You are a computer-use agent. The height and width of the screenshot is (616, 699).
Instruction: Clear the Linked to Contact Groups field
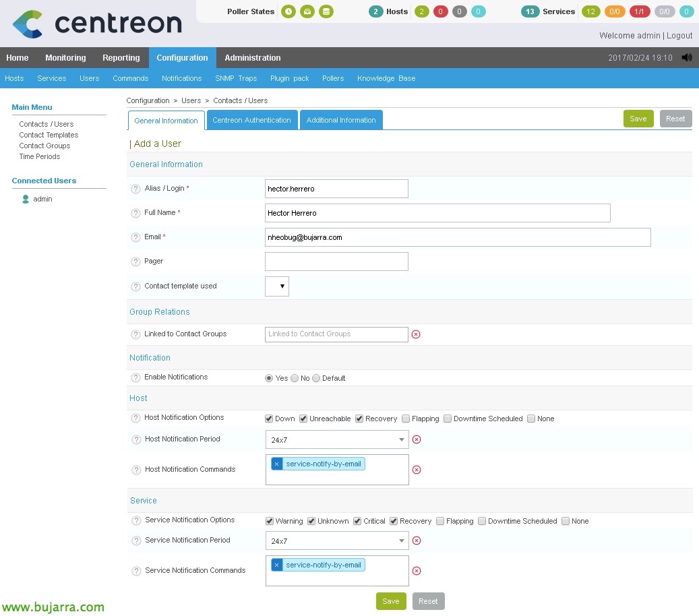(x=416, y=334)
